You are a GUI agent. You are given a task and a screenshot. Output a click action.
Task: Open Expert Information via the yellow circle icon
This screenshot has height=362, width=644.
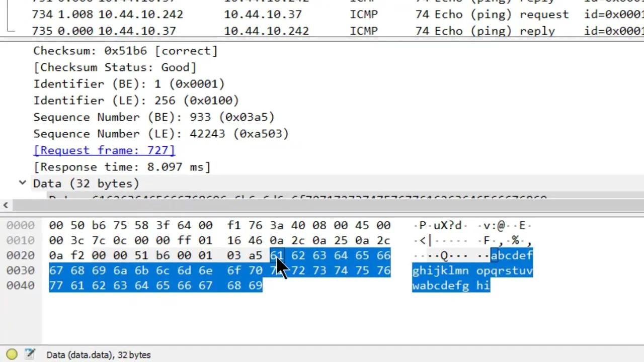12,354
